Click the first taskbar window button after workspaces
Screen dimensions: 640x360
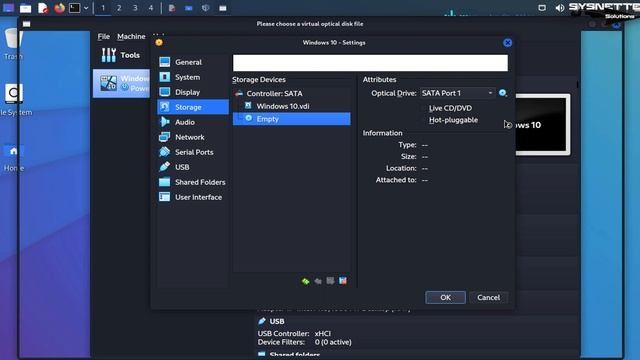pos(172,8)
